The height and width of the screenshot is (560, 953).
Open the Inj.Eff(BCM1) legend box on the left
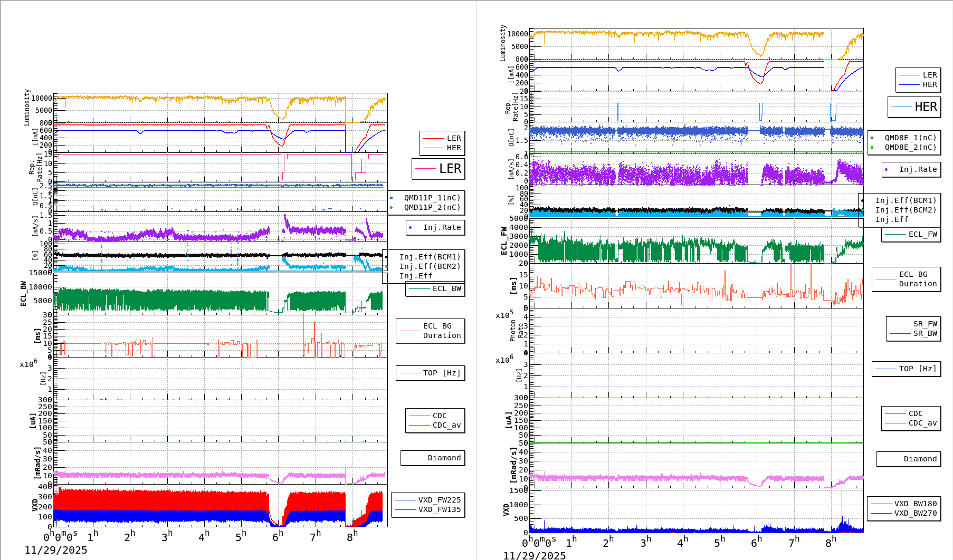pos(430,258)
